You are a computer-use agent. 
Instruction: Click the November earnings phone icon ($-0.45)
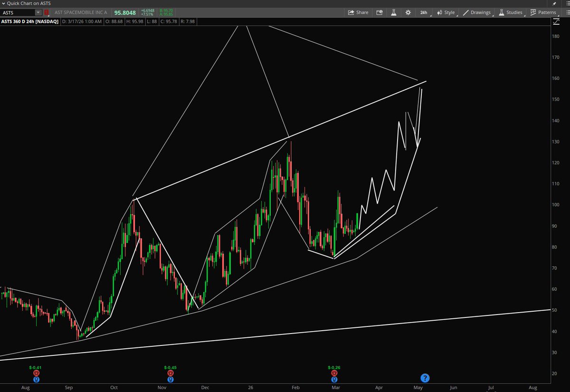tap(170, 373)
